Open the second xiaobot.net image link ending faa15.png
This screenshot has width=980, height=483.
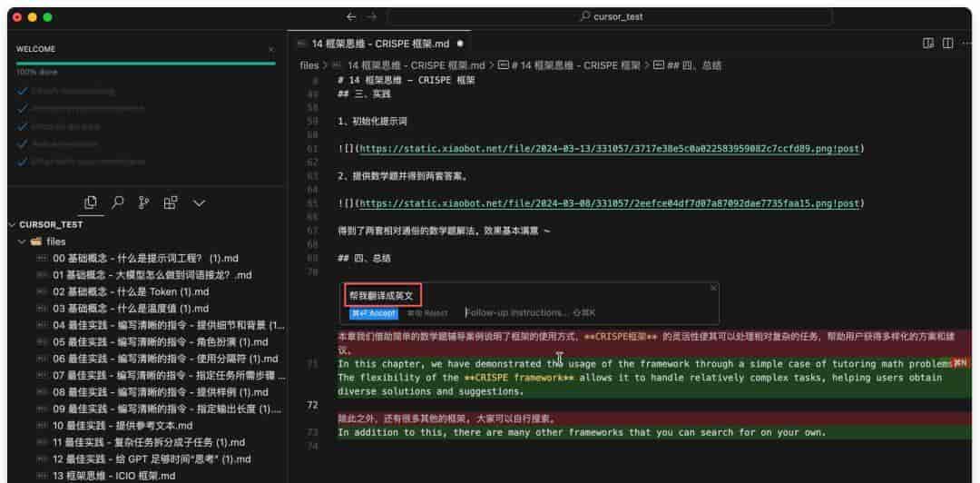(609, 204)
